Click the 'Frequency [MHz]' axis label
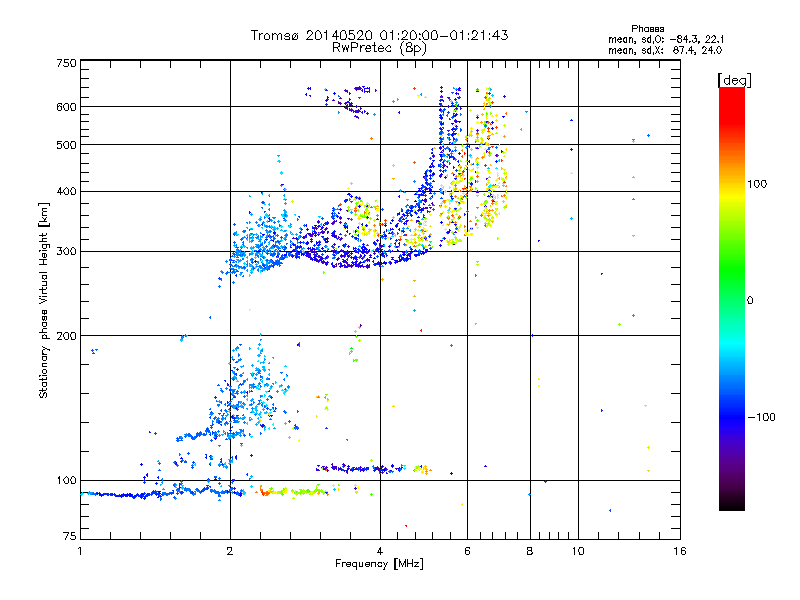Viewport: 800px width, 600px height. (379, 564)
